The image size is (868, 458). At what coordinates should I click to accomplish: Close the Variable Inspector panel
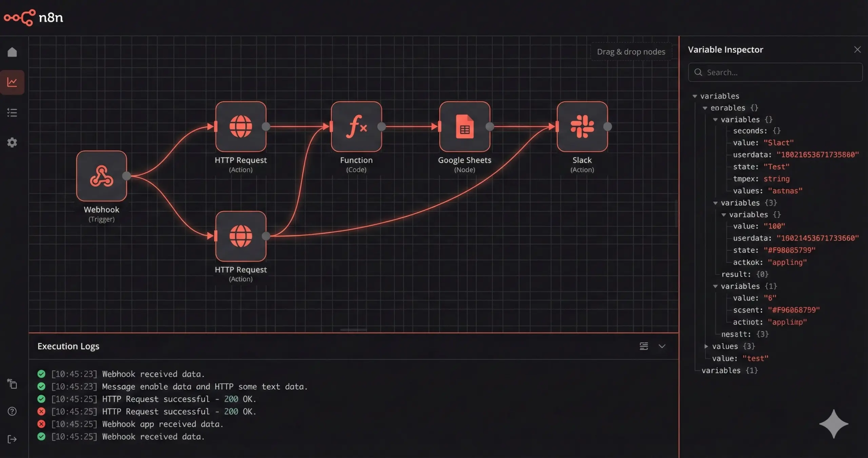[x=857, y=50]
